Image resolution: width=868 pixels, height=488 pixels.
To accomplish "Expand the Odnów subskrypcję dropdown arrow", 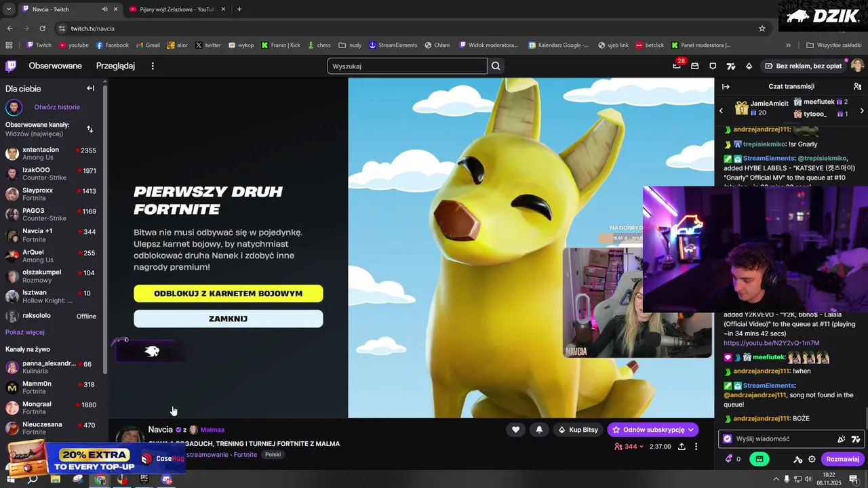I will [x=691, y=430].
